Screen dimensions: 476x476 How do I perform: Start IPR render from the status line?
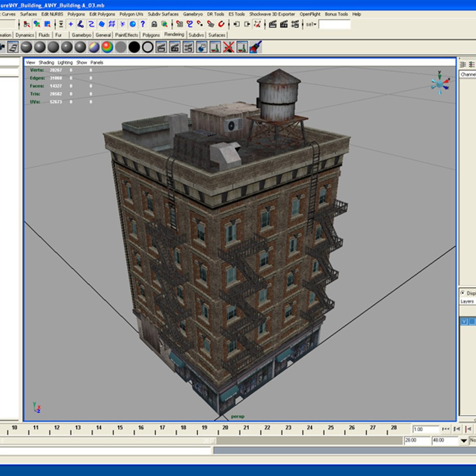[284, 24]
